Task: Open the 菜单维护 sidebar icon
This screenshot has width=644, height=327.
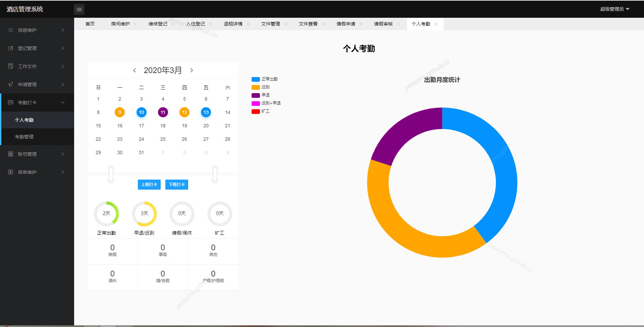Action: [10, 172]
